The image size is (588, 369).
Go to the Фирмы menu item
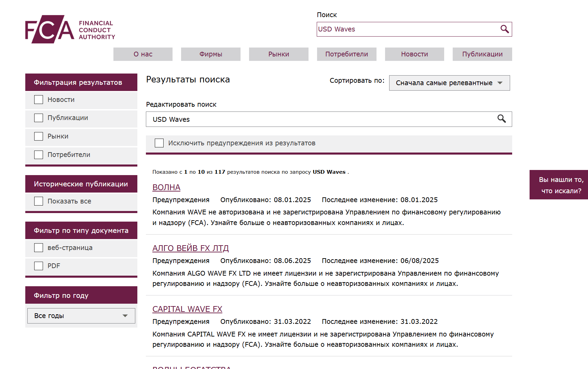click(x=210, y=54)
